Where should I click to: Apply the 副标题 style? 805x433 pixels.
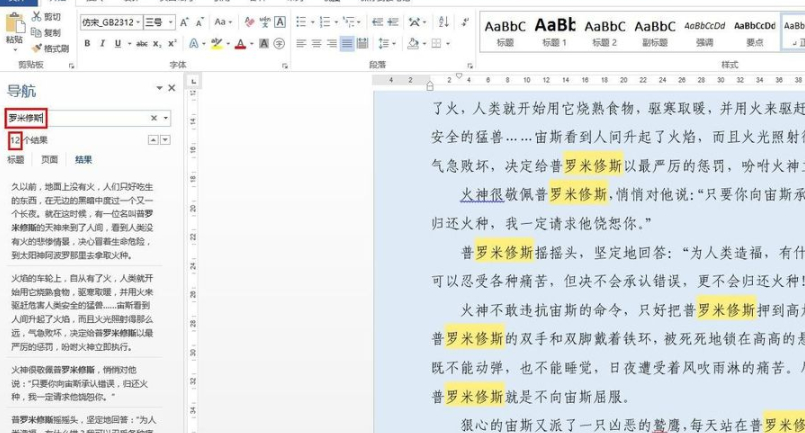tap(655, 32)
